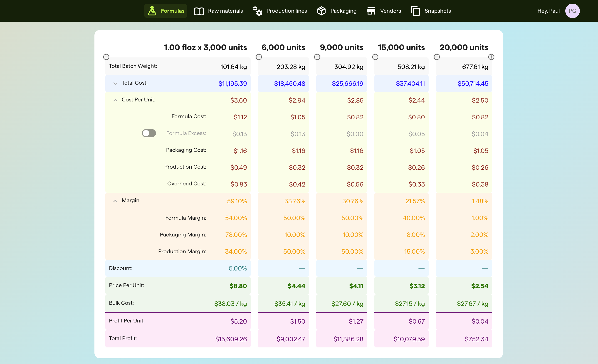Remove the 20,000 units column with minus control
The image size is (598, 364).
(437, 57)
